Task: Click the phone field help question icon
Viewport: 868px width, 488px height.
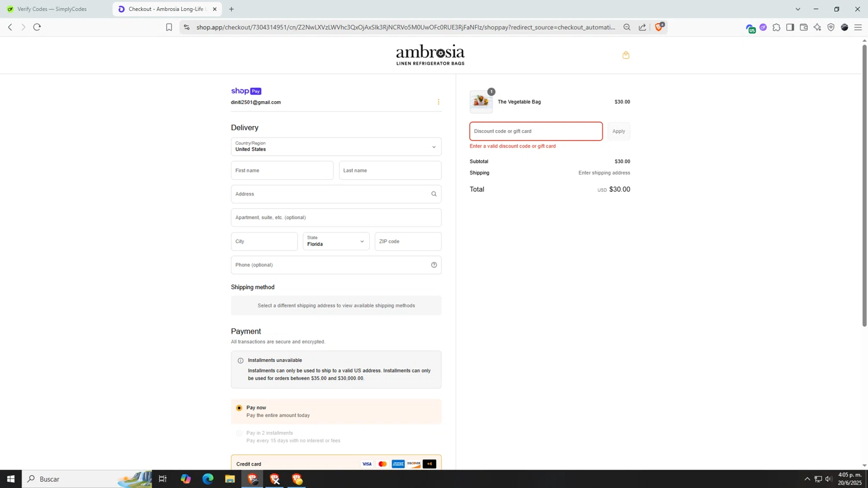Action: 434,265
